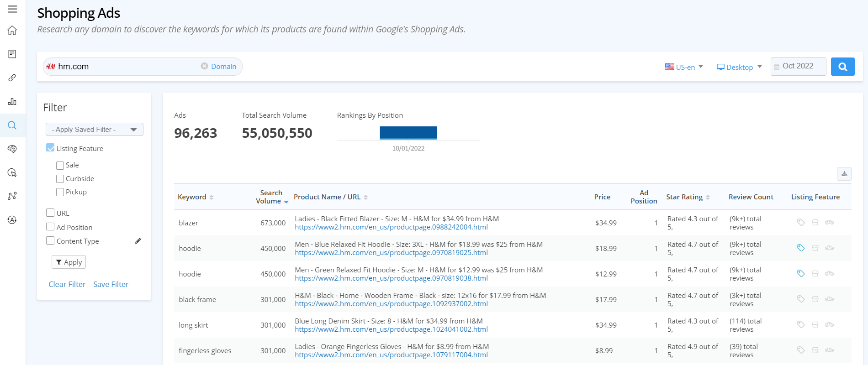Click the blue rankings bar for 10/01/2022
Screen dimensions: 868x365
[408, 133]
